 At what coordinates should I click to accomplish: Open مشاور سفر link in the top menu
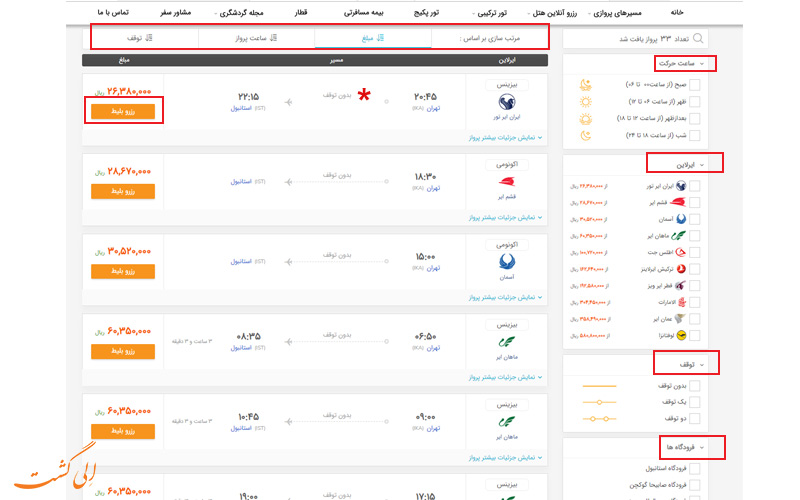coord(176,12)
